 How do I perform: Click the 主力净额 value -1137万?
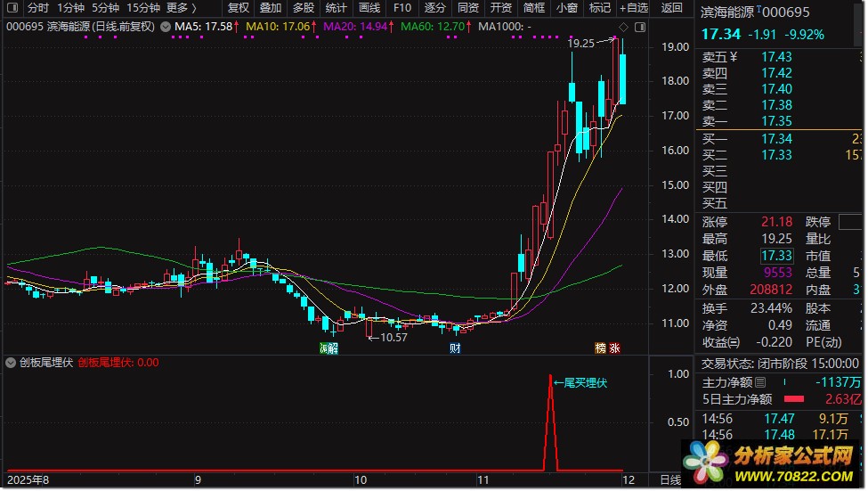tap(839, 382)
